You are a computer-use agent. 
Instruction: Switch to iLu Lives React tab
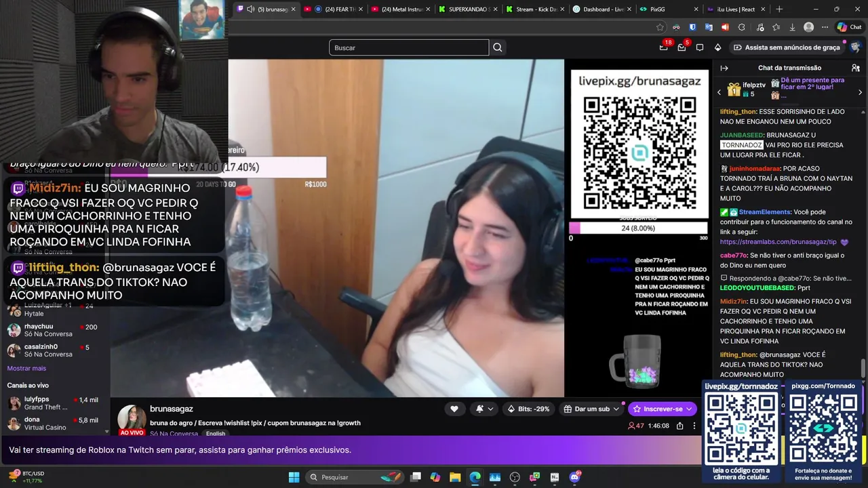coord(736,9)
